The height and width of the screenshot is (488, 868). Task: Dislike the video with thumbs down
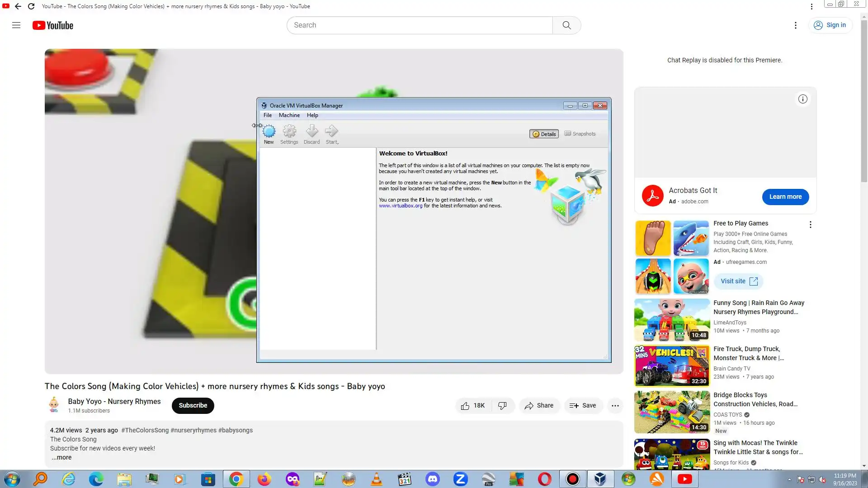click(x=502, y=406)
